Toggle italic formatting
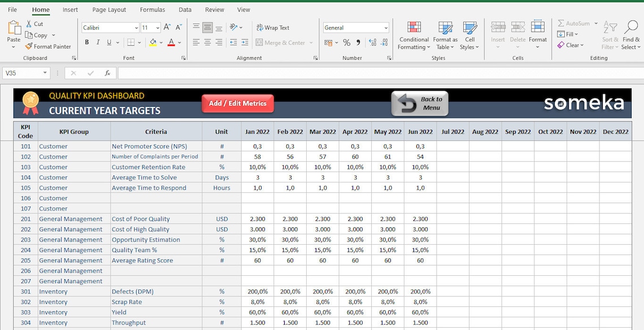 [97, 42]
